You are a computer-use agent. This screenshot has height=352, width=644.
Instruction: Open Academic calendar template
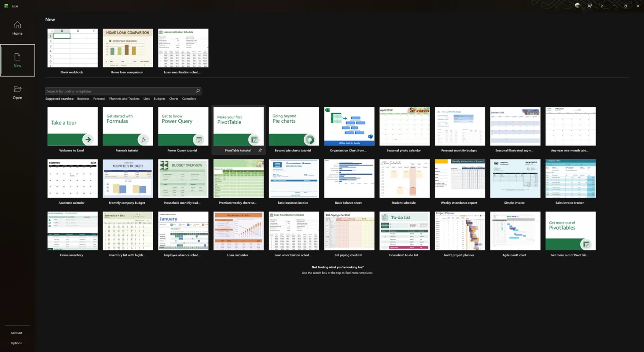point(72,183)
